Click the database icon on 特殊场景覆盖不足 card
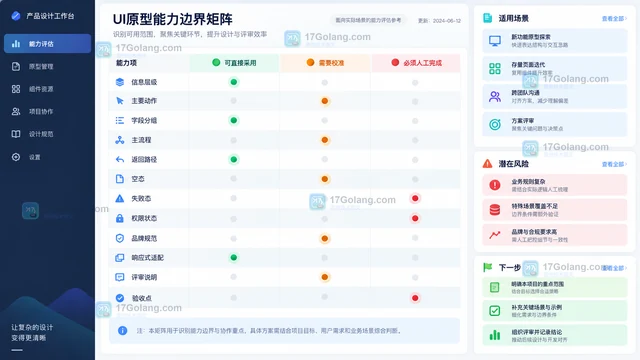 [495, 210]
